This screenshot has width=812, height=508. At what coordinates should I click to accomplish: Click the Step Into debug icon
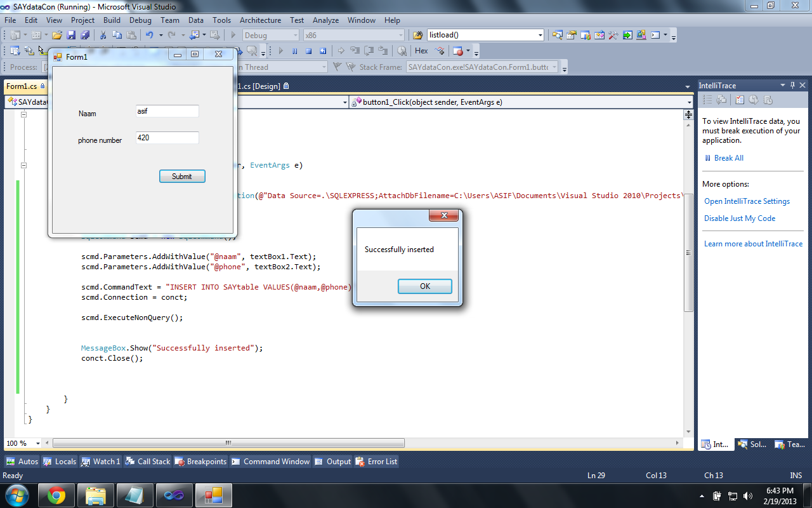[355, 51]
